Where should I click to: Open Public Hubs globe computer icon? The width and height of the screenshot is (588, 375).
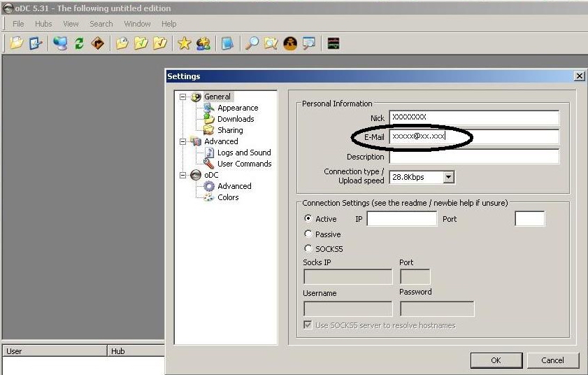pos(60,43)
